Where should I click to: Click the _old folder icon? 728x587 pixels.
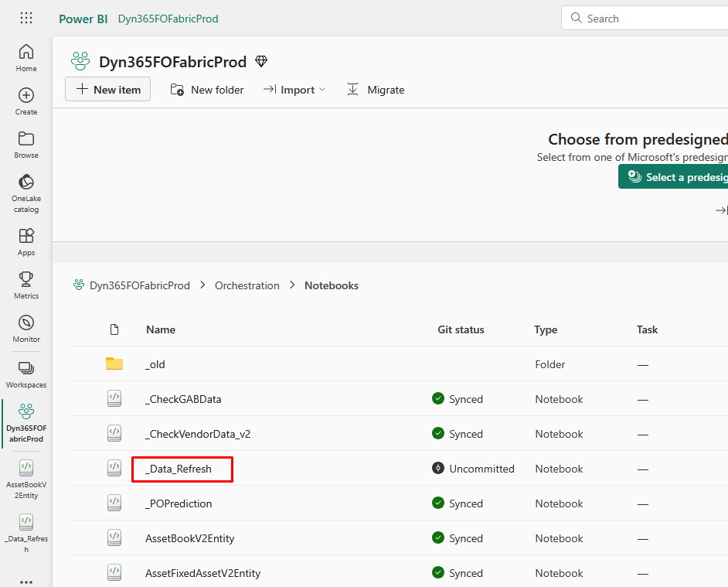click(x=114, y=363)
